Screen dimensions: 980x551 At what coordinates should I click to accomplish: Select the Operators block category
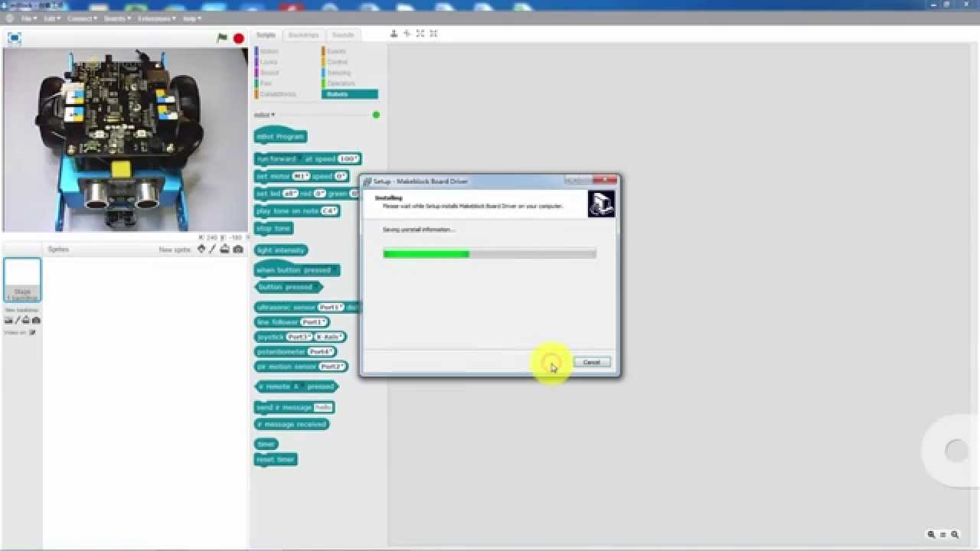point(341,83)
